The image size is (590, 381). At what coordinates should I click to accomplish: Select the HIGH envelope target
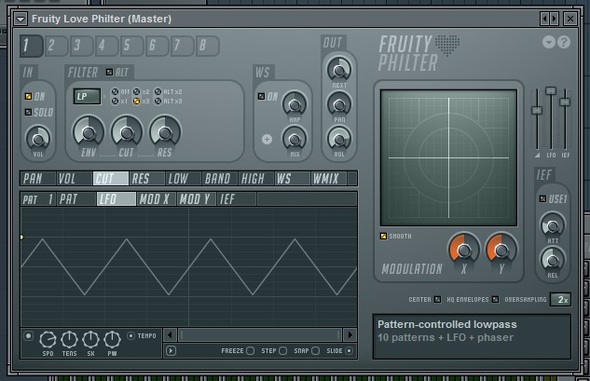click(256, 178)
